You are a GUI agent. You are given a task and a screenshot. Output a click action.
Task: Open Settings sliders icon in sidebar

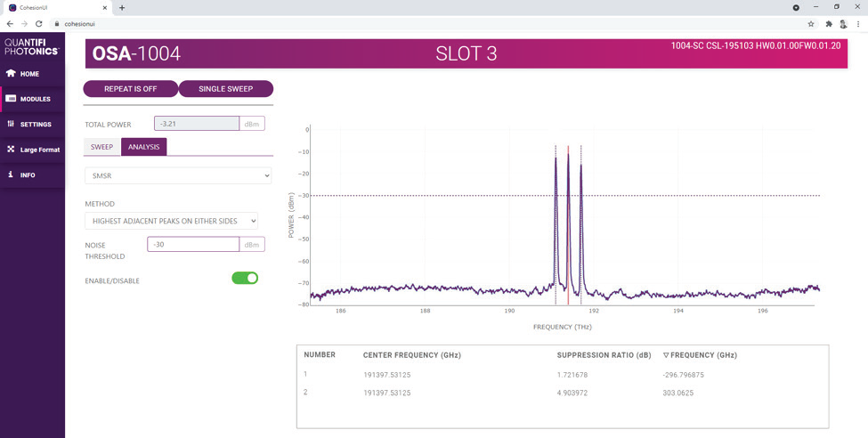11,125
